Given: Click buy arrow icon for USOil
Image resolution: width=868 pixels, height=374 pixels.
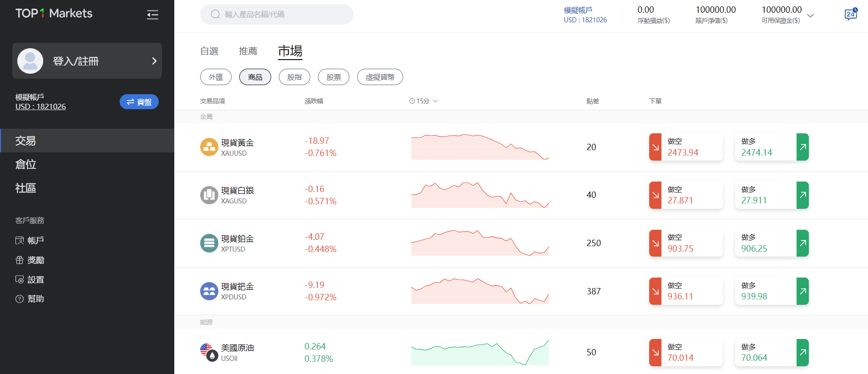Looking at the screenshot, I should (x=802, y=353).
